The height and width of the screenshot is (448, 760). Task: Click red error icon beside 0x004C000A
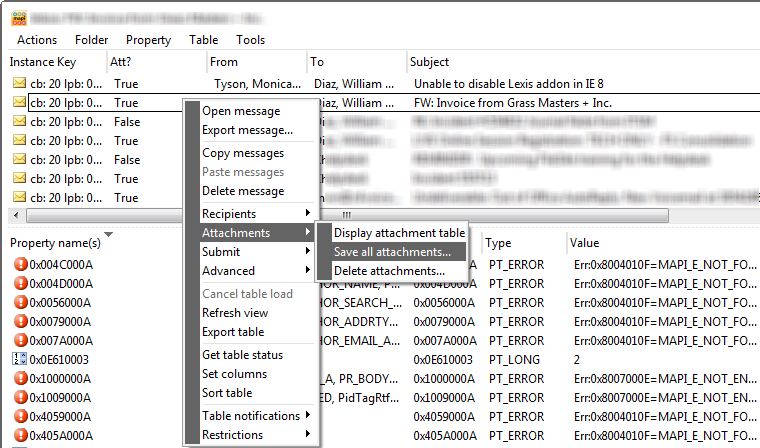click(20, 264)
